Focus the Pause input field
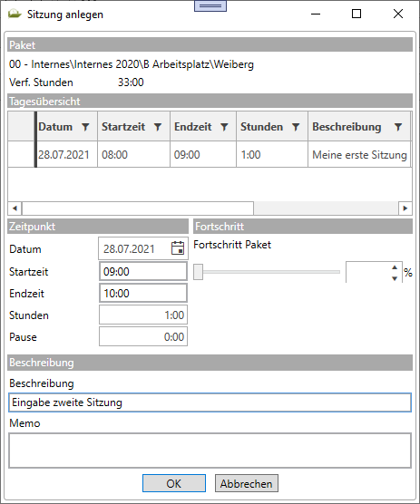This screenshot has height=504, width=420. pos(143,336)
